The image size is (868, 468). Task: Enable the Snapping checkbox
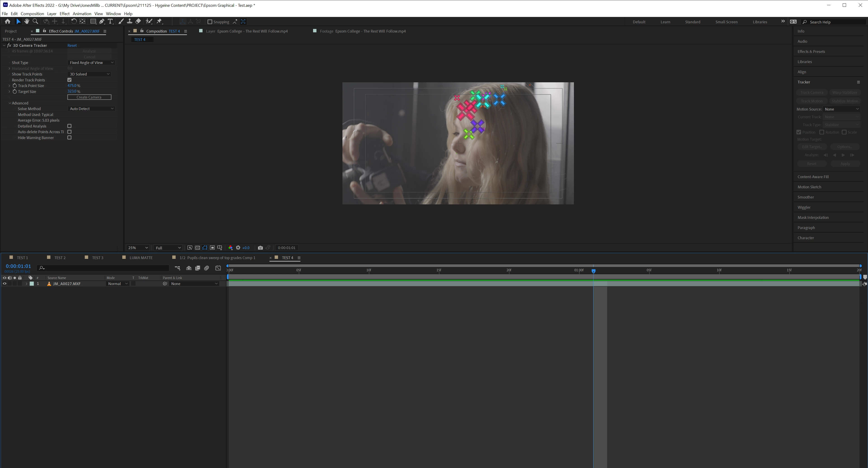point(210,22)
